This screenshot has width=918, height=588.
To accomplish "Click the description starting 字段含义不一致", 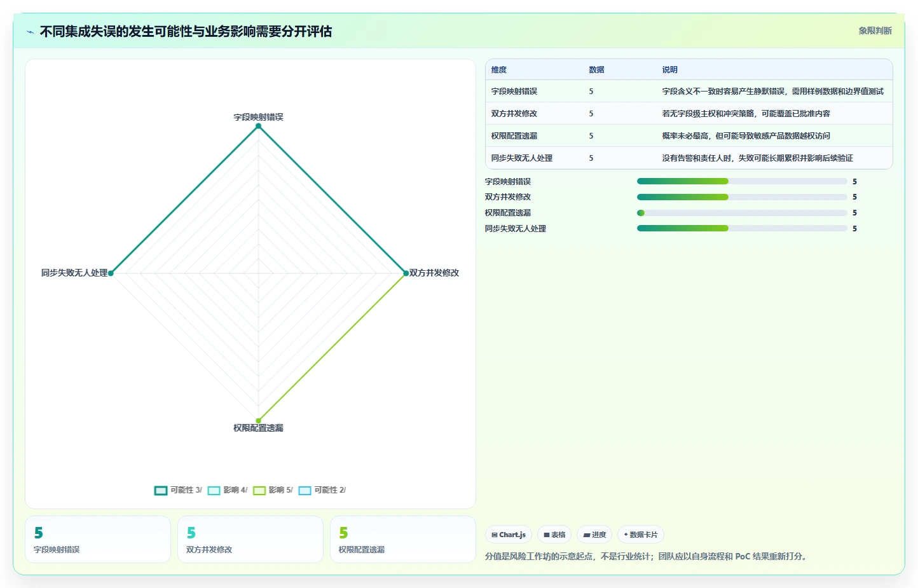I will point(772,92).
